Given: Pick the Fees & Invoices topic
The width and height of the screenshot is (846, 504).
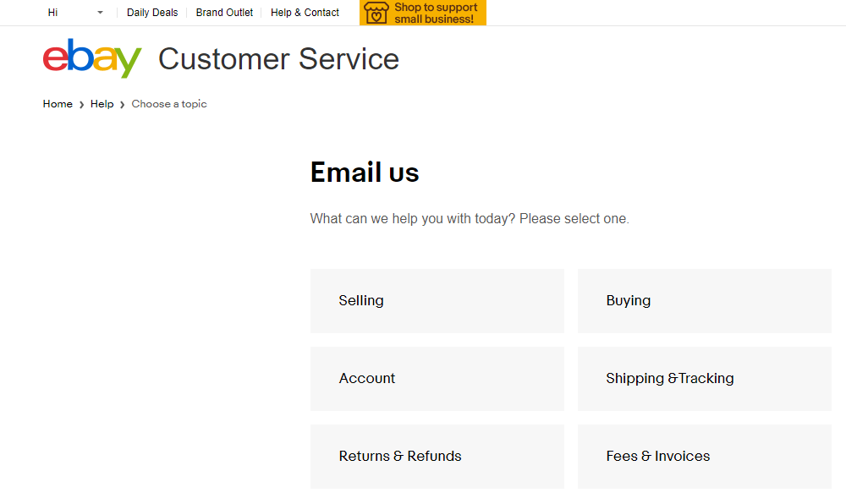Looking at the screenshot, I should (x=705, y=457).
